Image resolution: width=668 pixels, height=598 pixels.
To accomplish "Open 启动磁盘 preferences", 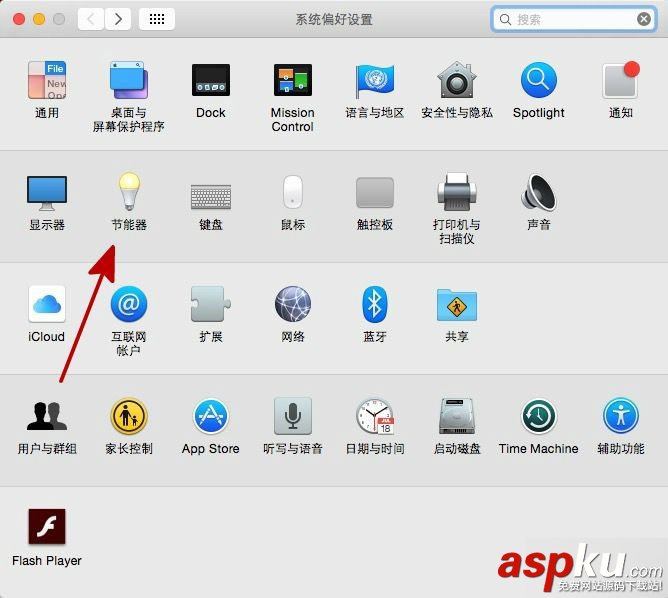I will (x=457, y=416).
